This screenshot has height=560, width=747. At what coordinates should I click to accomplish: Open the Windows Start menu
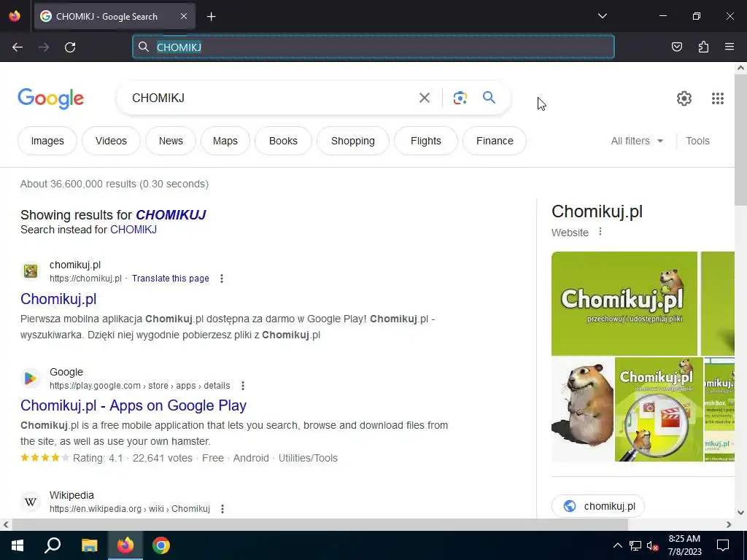(18, 545)
